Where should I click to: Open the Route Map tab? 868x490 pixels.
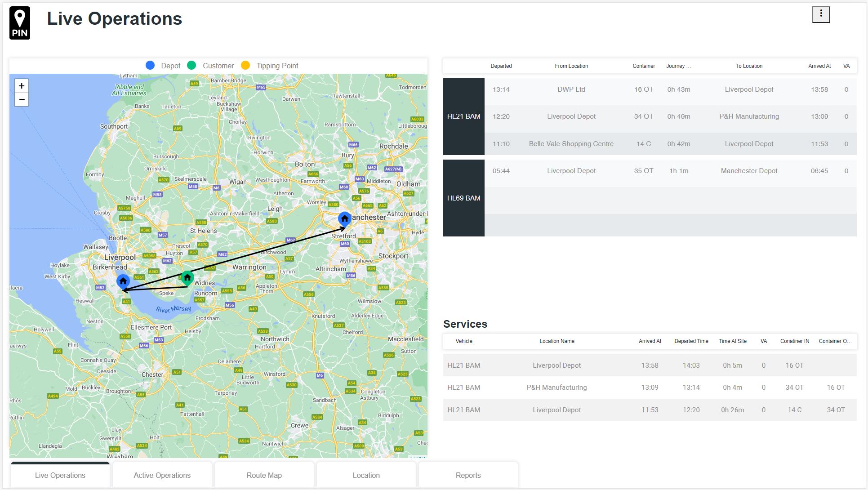click(x=264, y=475)
